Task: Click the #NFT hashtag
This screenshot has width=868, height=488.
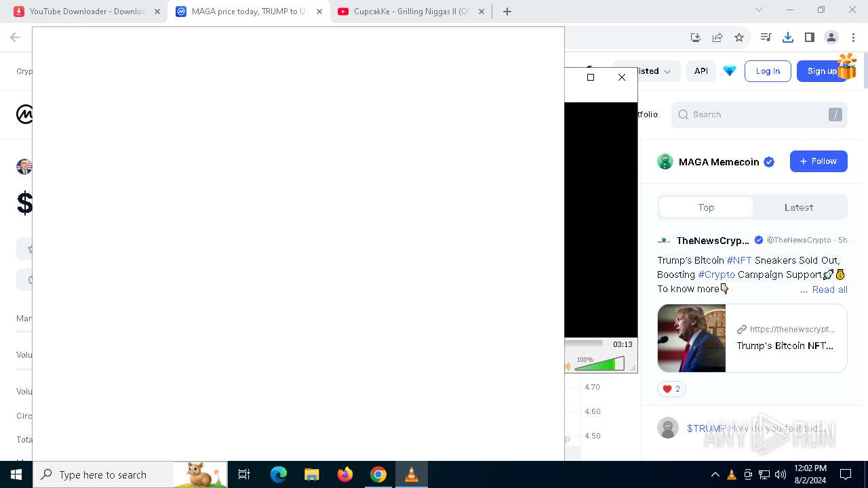Action: [x=739, y=260]
